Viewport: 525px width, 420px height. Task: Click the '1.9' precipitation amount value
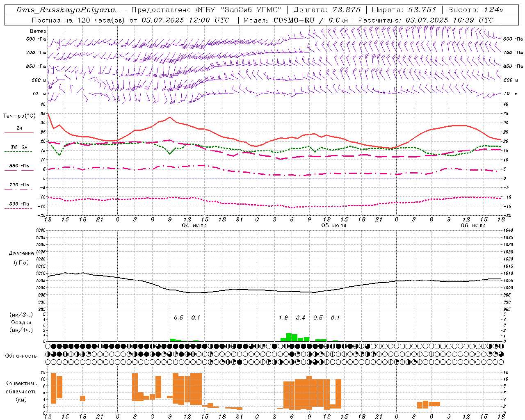283,317
